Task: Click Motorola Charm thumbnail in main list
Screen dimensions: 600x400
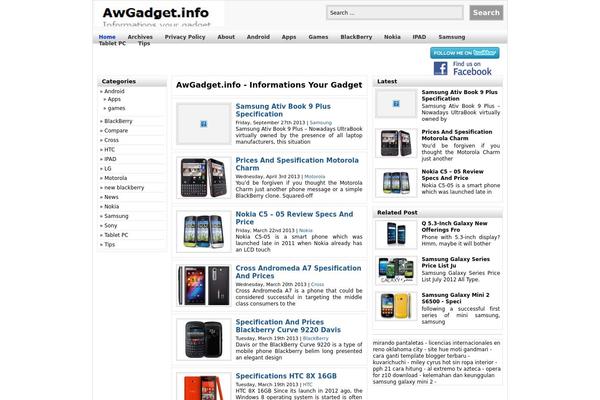Action: click(x=204, y=178)
